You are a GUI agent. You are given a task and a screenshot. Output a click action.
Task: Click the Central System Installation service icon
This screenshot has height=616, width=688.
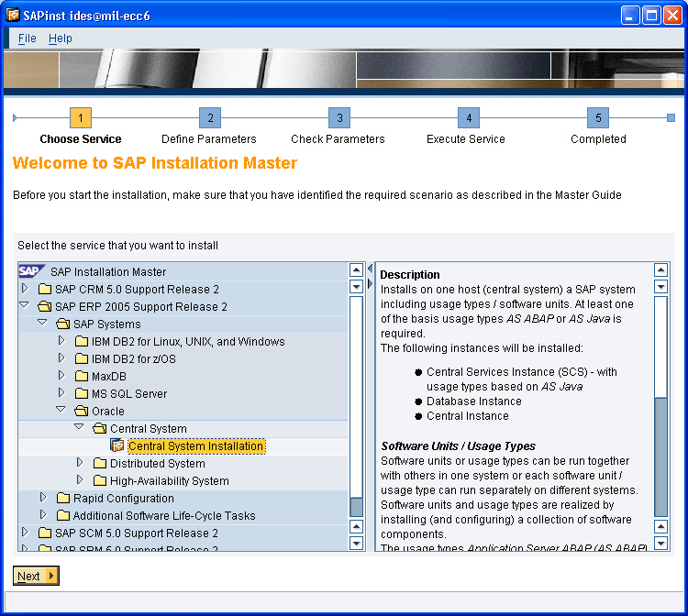117,446
